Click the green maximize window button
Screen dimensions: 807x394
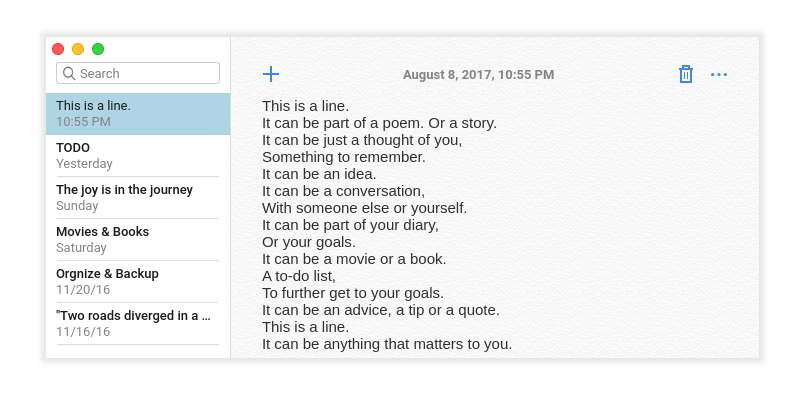98,49
